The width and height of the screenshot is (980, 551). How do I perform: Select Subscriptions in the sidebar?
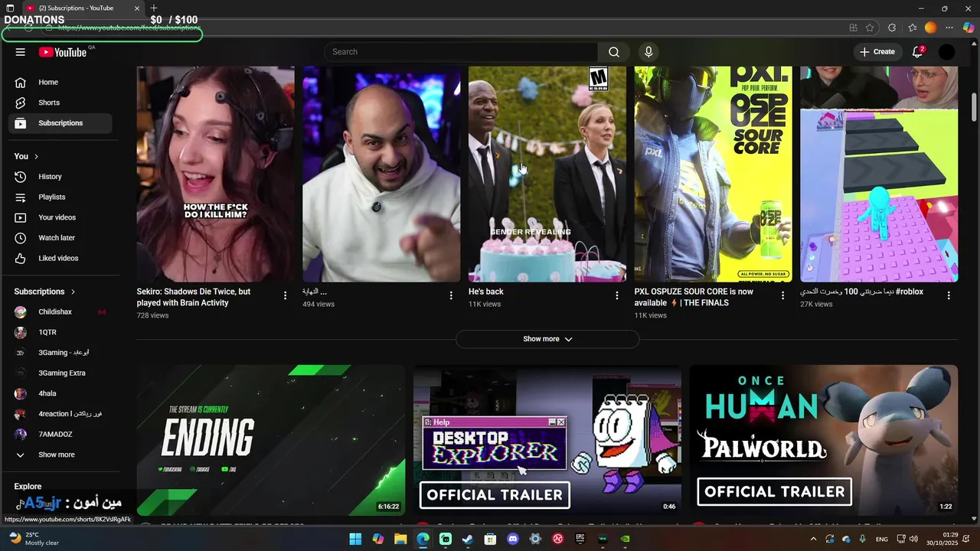click(x=60, y=123)
